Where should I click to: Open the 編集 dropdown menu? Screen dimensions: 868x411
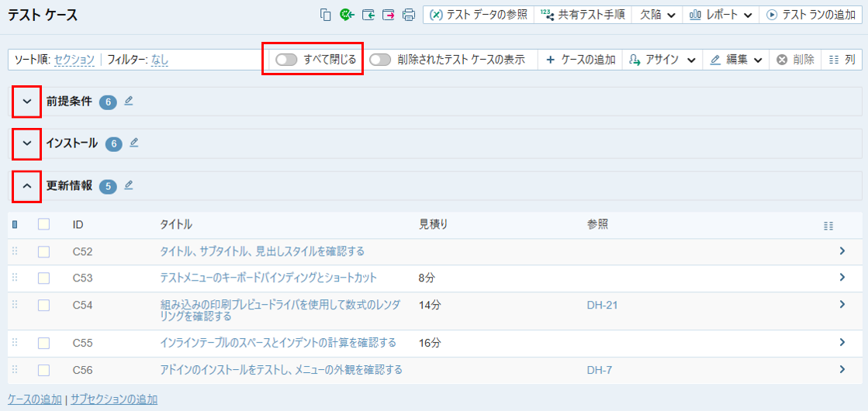click(736, 60)
